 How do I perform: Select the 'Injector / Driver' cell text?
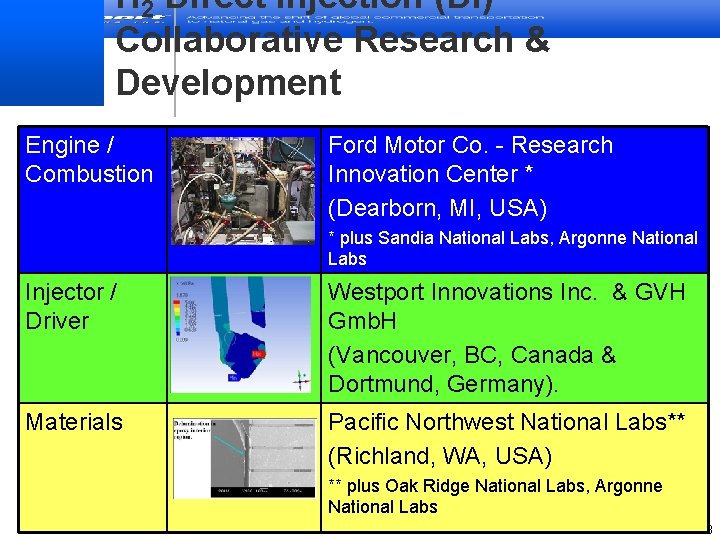point(71,306)
